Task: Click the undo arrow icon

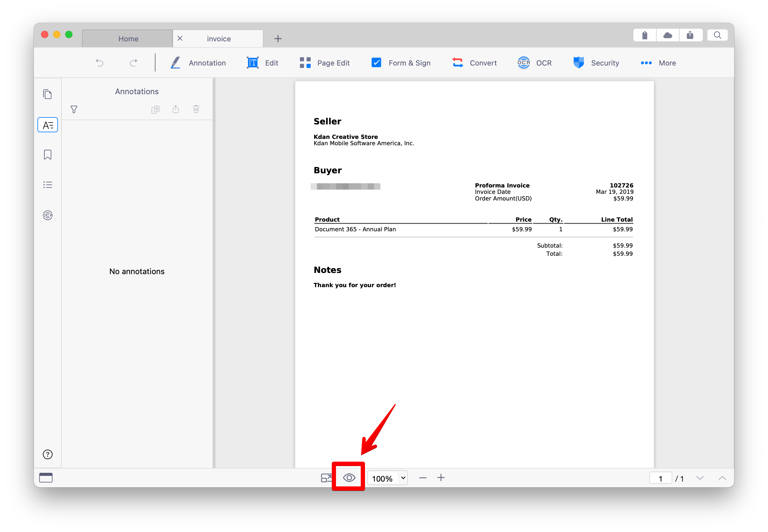Action: [x=99, y=63]
